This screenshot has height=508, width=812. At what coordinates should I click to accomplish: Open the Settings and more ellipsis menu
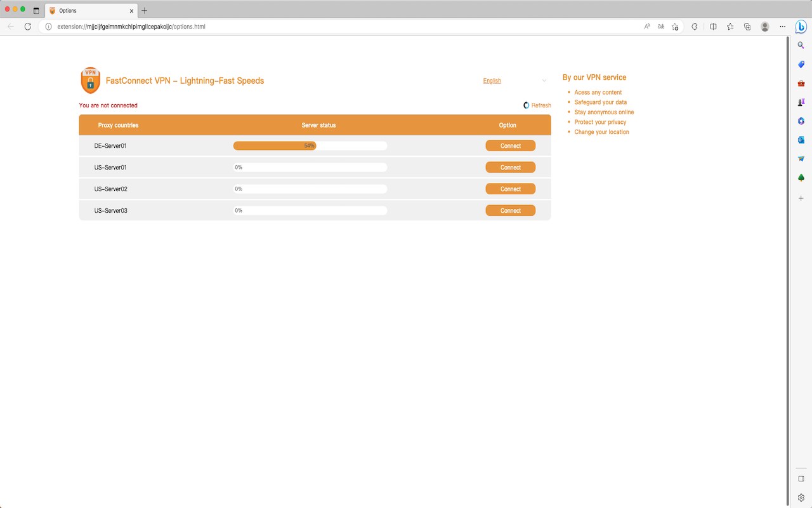pyautogui.click(x=783, y=27)
